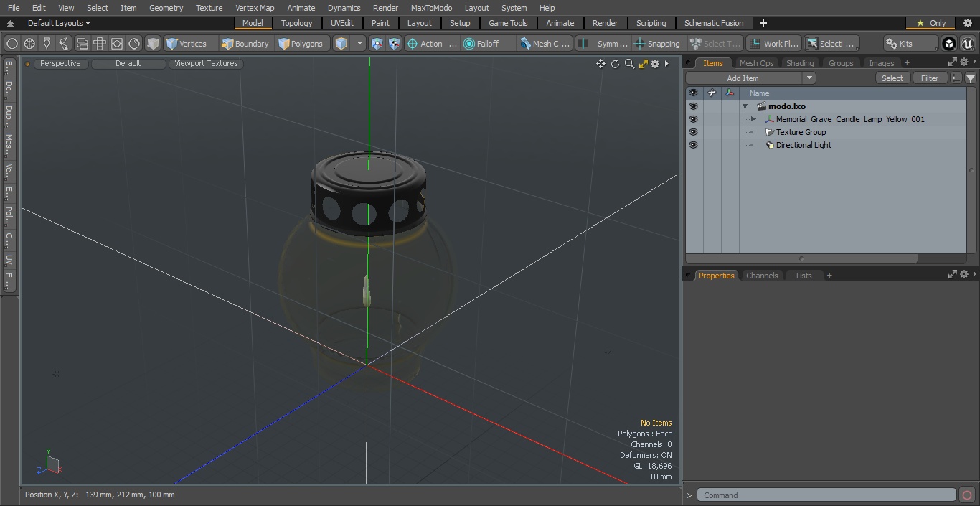The width and height of the screenshot is (980, 506).
Task: Toggle visibility of Memorial_Grave_Candle_Lamp_Yellow_001
Action: [693, 119]
